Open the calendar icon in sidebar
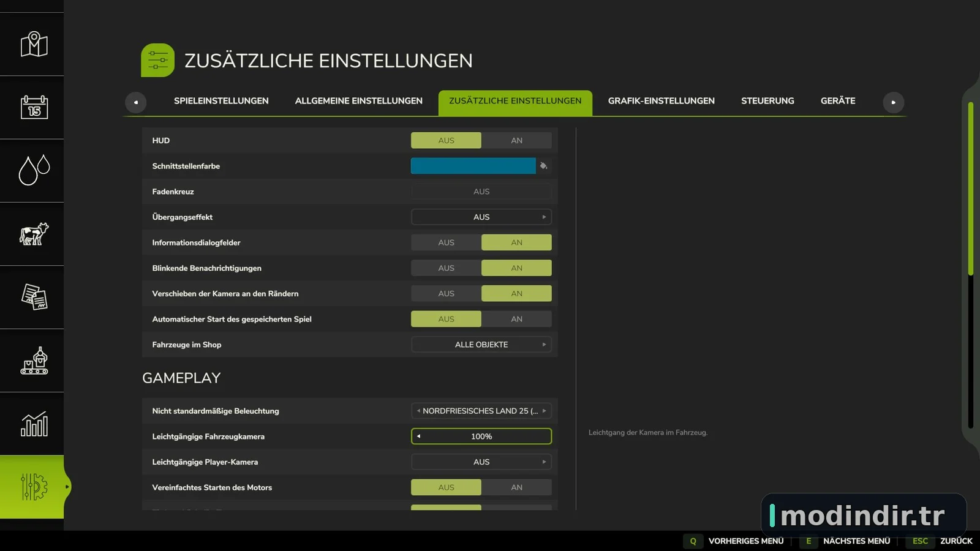The height and width of the screenshot is (551, 980). point(34,107)
